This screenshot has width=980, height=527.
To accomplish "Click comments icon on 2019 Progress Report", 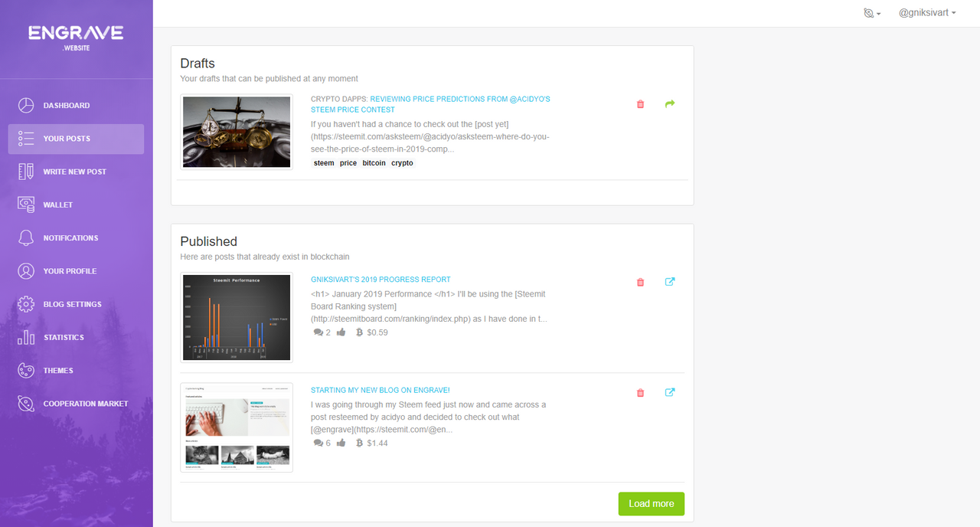I will pos(318,332).
